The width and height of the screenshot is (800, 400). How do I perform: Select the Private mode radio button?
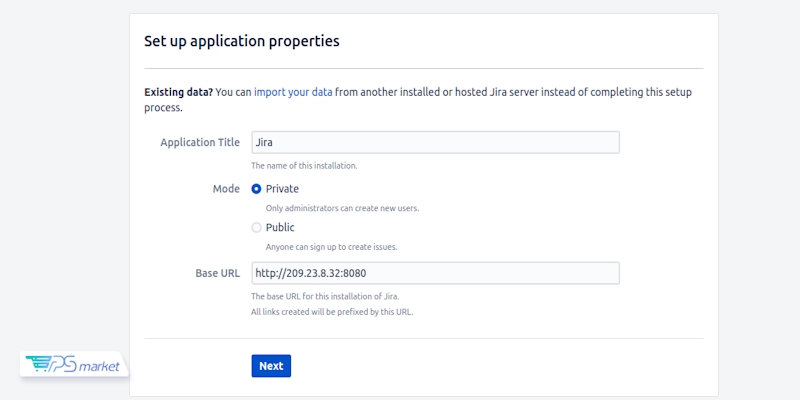pyautogui.click(x=256, y=188)
